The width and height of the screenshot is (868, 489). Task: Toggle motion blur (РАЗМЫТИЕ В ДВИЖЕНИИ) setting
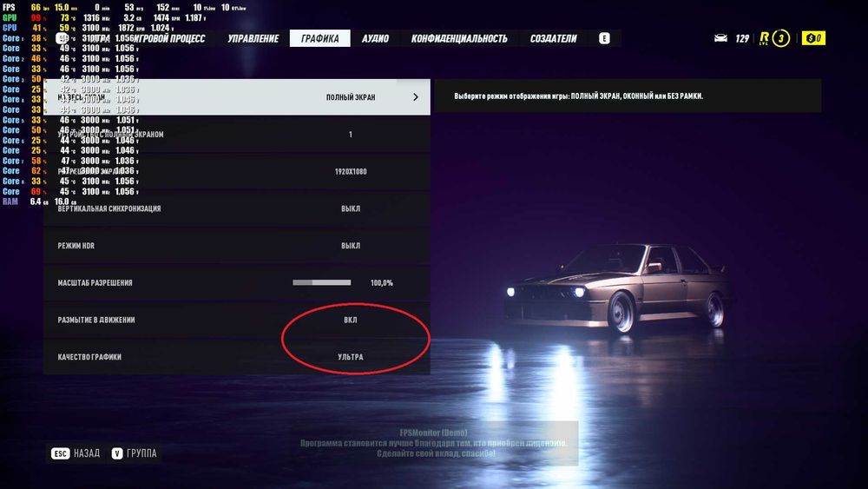pyautogui.click(x=237, y=320)
